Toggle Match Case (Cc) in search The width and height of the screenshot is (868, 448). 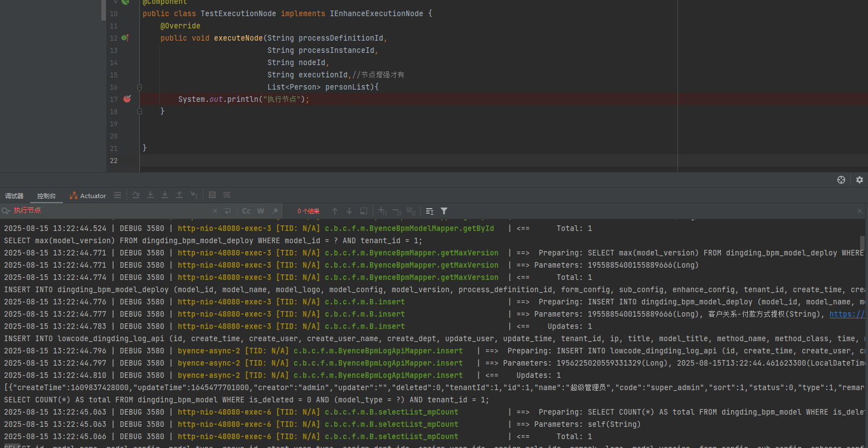pyautogui.click(x=246, y=211)
